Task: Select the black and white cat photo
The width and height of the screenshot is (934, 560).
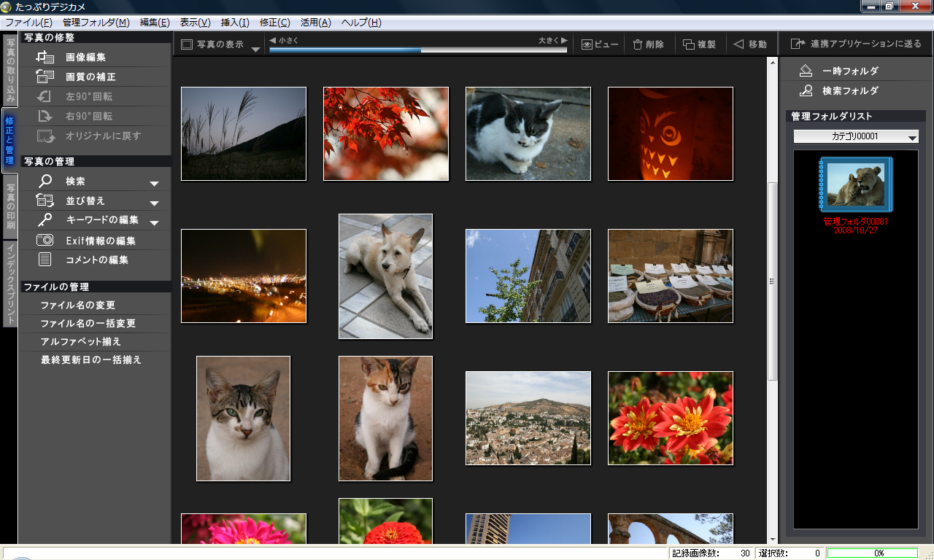Action: (528, 134)
